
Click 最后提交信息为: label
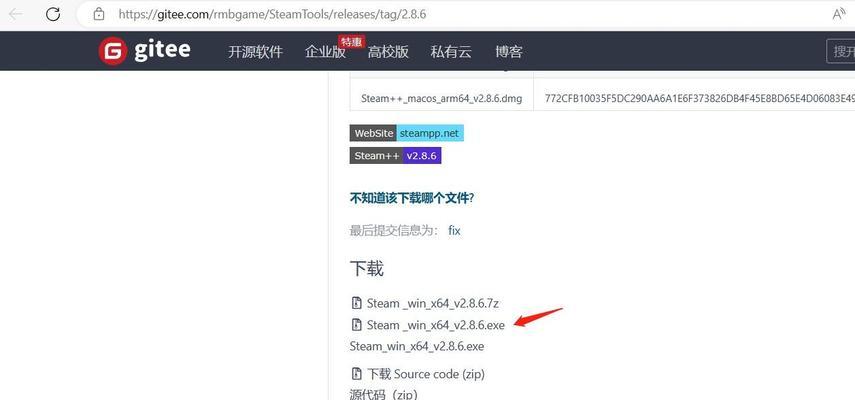click(394, 231)
